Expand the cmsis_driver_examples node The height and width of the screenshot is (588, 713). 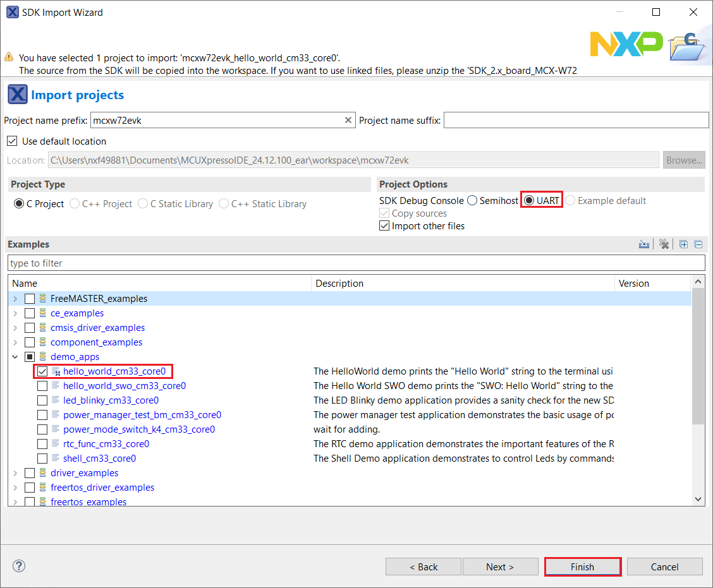pos(15,328)
